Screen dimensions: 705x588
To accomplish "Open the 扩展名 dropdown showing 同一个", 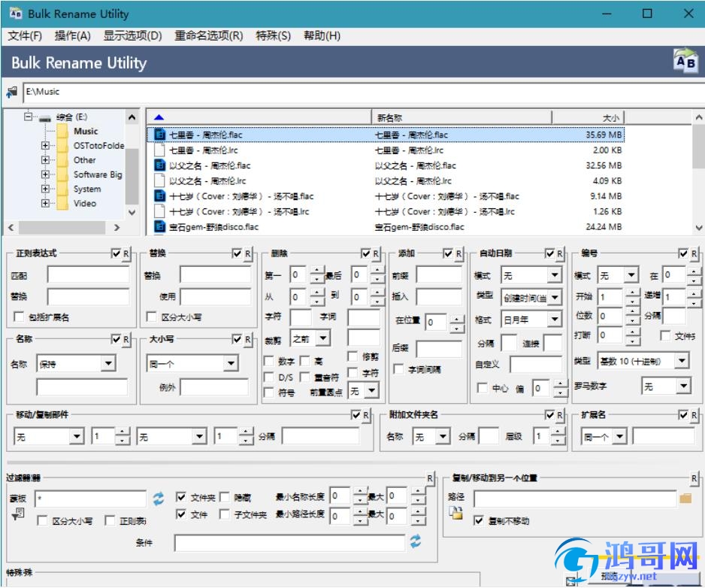I will point(620,435).
